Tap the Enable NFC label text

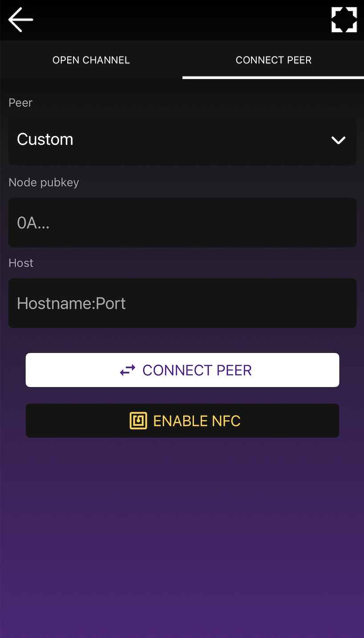tap(197, 421)
